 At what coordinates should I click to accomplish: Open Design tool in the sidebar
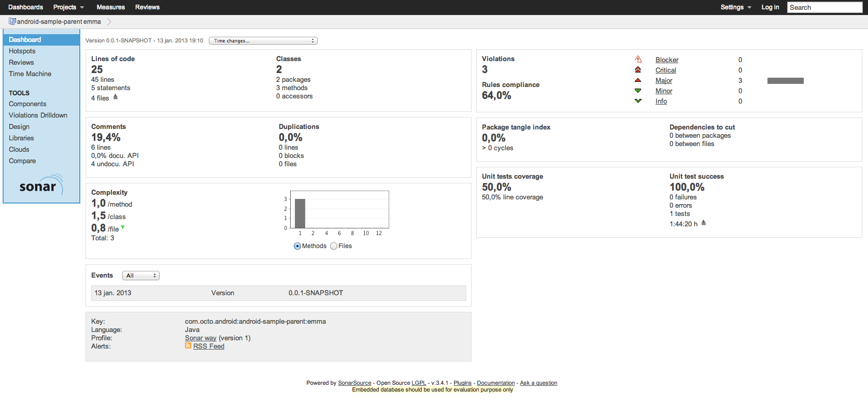[x=19, y=127]
